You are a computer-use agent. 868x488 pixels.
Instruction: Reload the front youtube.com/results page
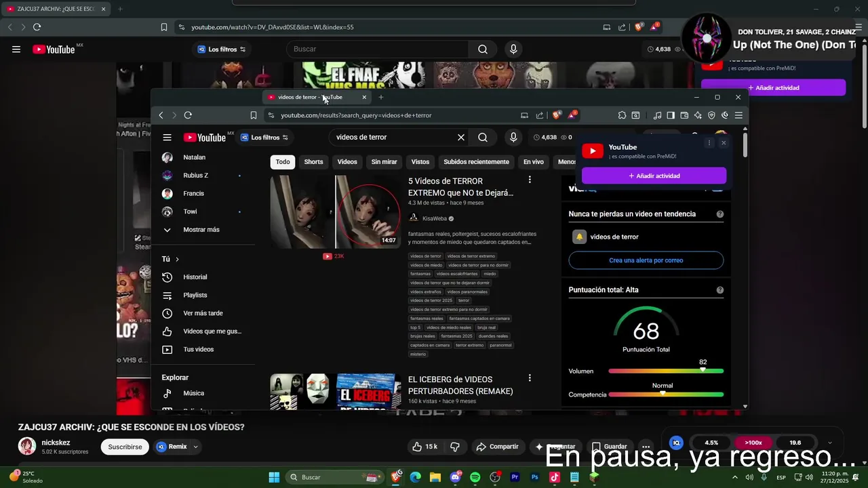coord(188,115)
